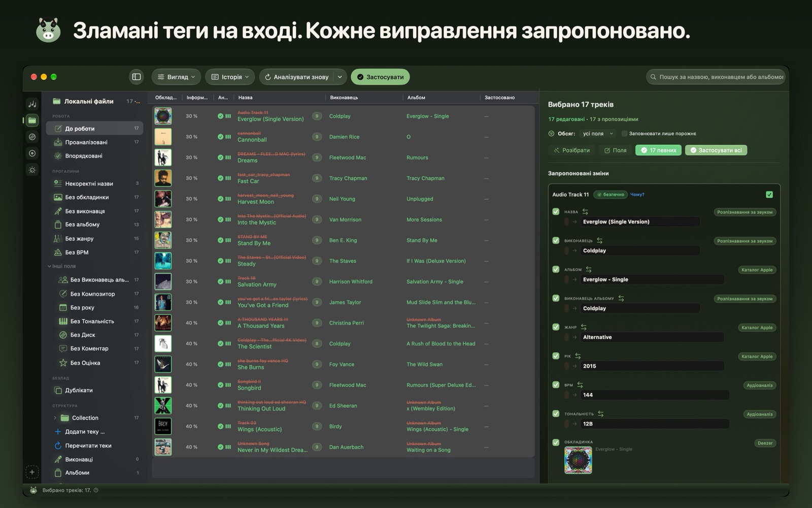Screen dimensions: 812x508
Task: Open the music library icon in the left rail
Action: point(32,104)
